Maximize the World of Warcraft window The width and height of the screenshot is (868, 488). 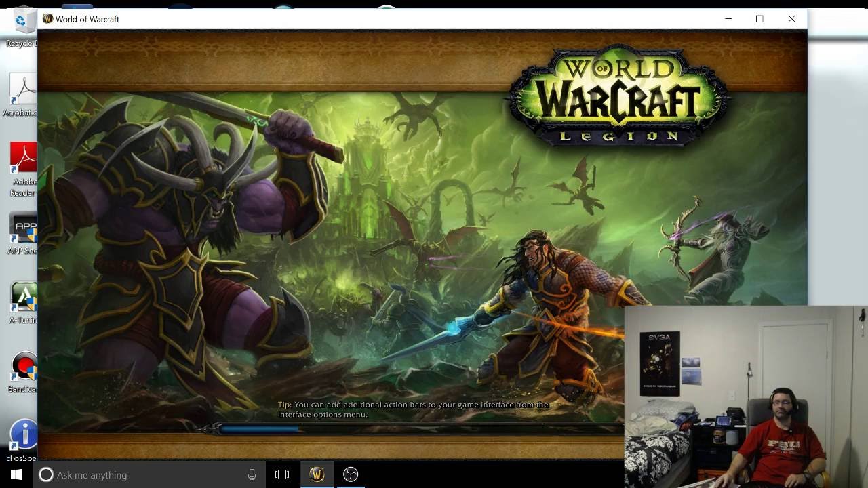click(x=759, y=19)
